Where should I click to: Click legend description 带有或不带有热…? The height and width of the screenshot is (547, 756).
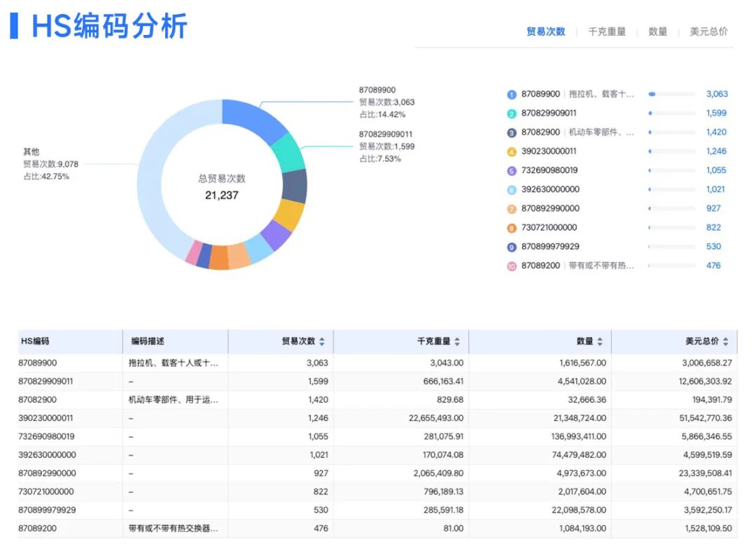pos(601,265)
